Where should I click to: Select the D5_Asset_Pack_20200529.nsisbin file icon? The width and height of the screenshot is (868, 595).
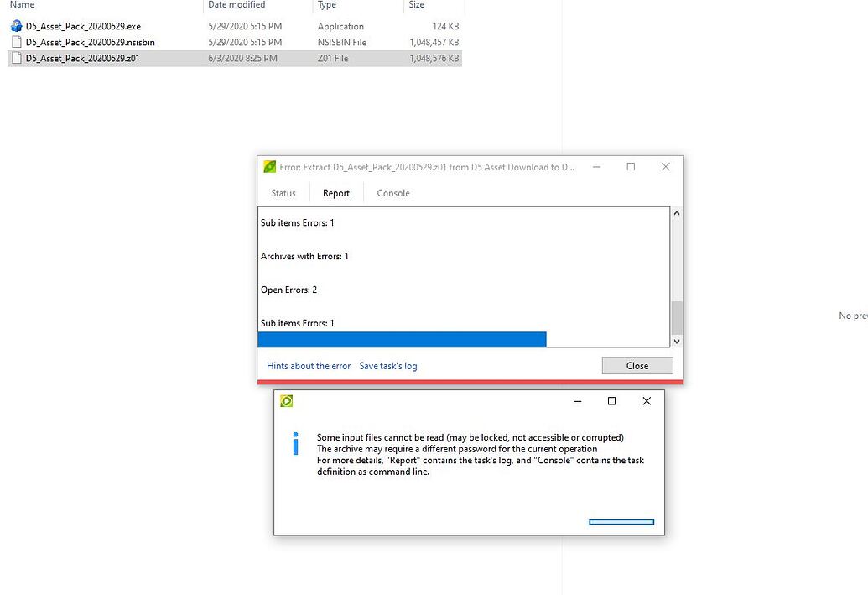click(x=16, y=42)
